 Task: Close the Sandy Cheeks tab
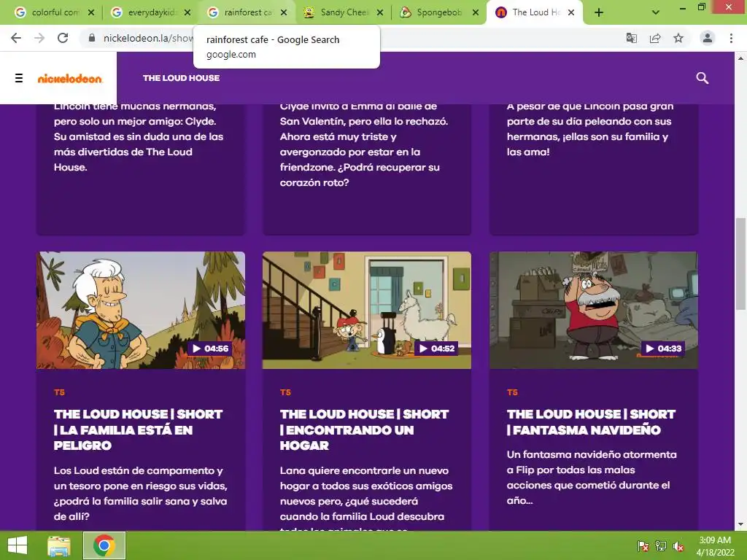point(379,12)
